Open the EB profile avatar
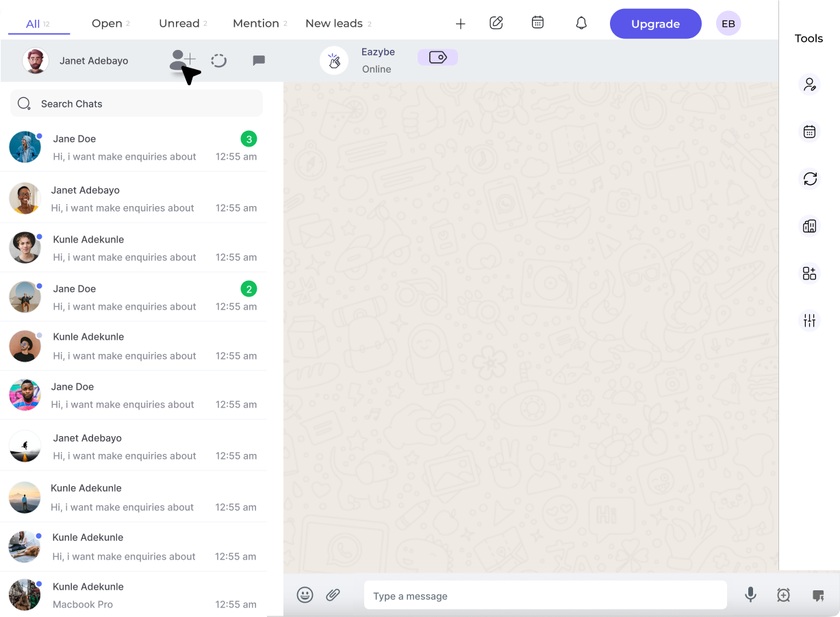 728,23
